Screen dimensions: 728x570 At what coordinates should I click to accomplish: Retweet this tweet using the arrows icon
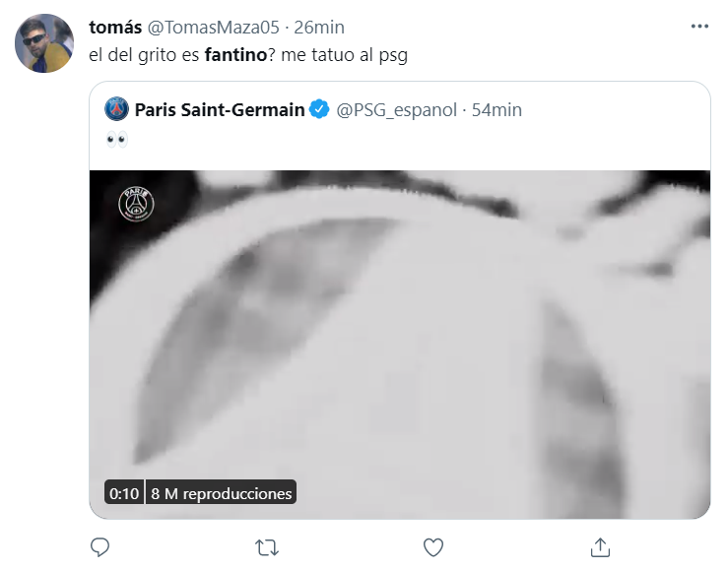(x=266, y=546)
